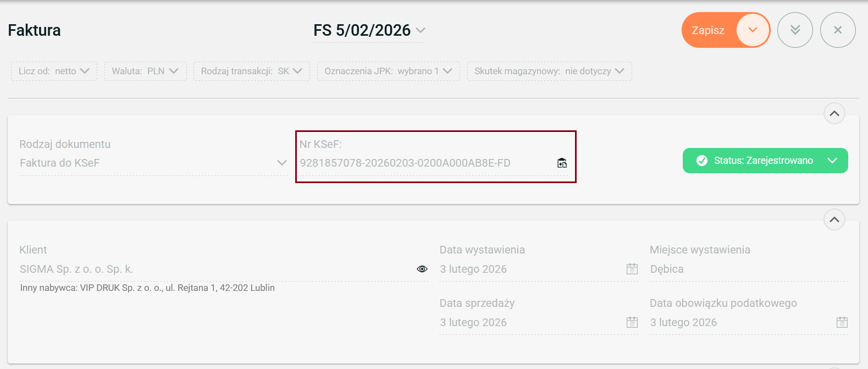Save the invoice with Zapisz

[x=708, y=30]
